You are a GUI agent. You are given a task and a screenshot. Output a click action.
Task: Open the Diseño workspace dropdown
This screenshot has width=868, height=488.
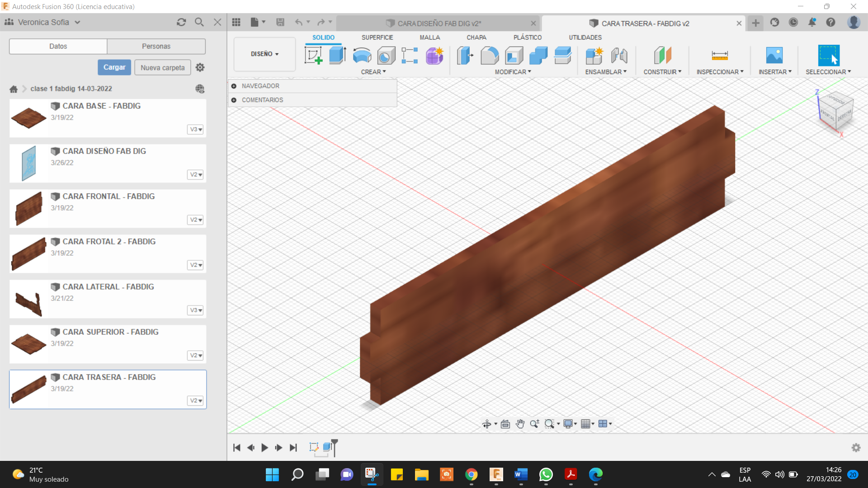tap(264, 54)
